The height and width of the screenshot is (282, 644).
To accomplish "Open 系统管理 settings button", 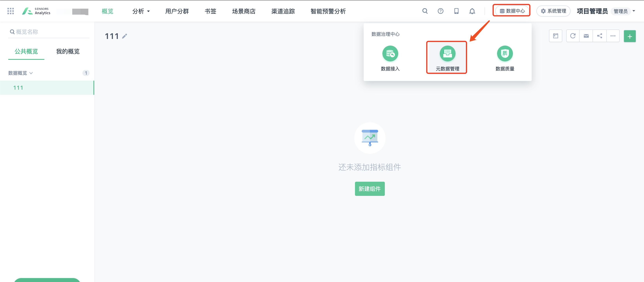I will tap(553, 11).
